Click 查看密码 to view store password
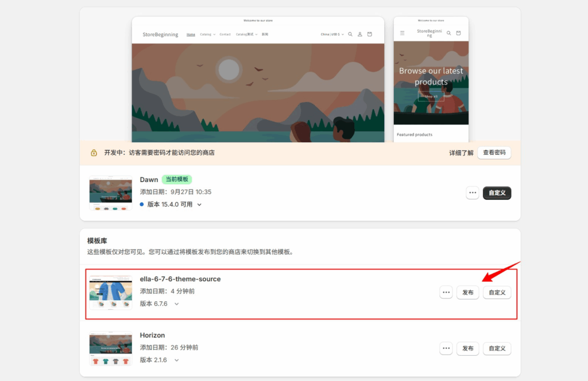 point(494,153)
